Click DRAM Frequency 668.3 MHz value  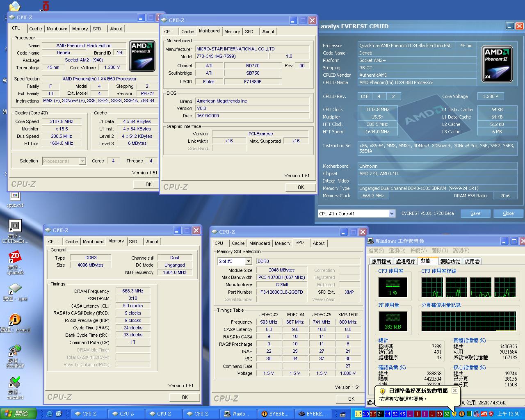[x=133, y=291]
